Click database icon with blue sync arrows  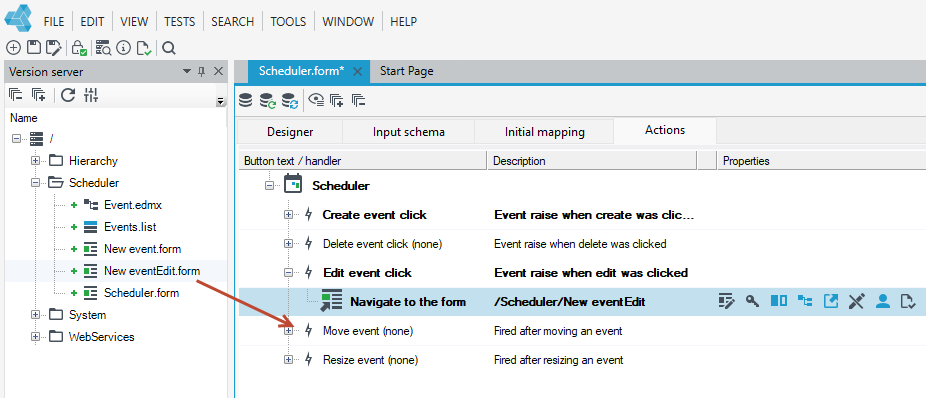pyautogui.click(x=289, y=100)
